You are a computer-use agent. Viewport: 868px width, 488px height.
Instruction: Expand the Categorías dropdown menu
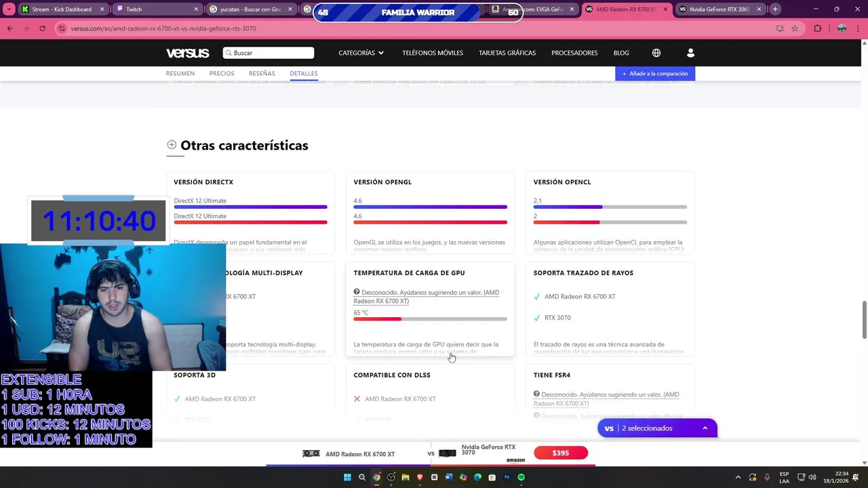361,53
